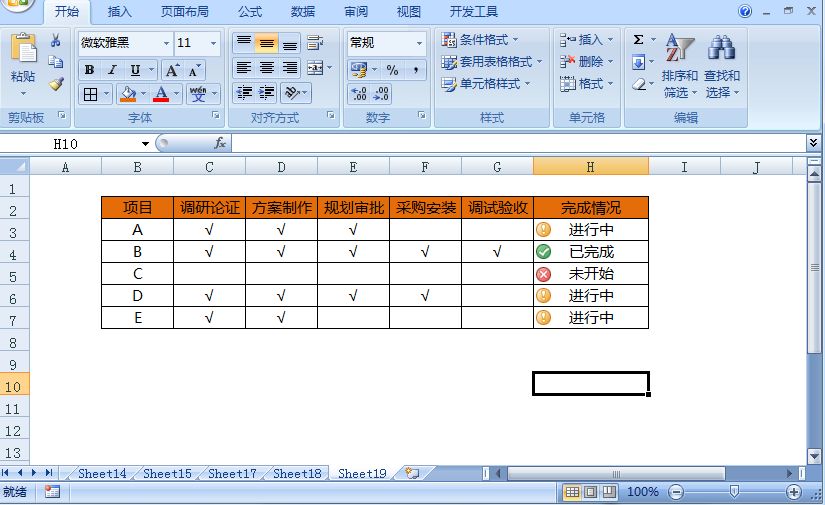This screenshot has height=505, width=825.
Task: Open Sort and Filter (排序和筛选)
Action: tap(679, 66)
